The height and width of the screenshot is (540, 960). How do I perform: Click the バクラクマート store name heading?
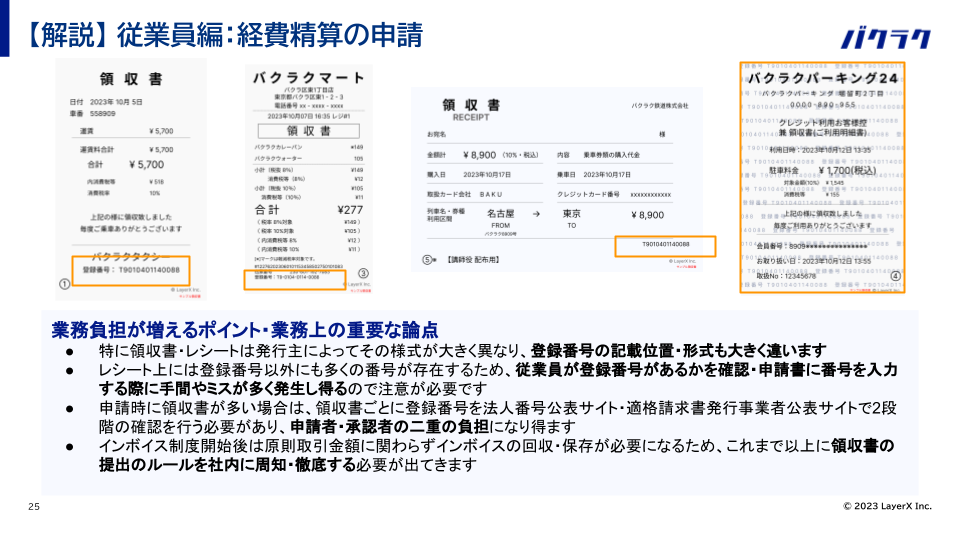tap(309, 78)
